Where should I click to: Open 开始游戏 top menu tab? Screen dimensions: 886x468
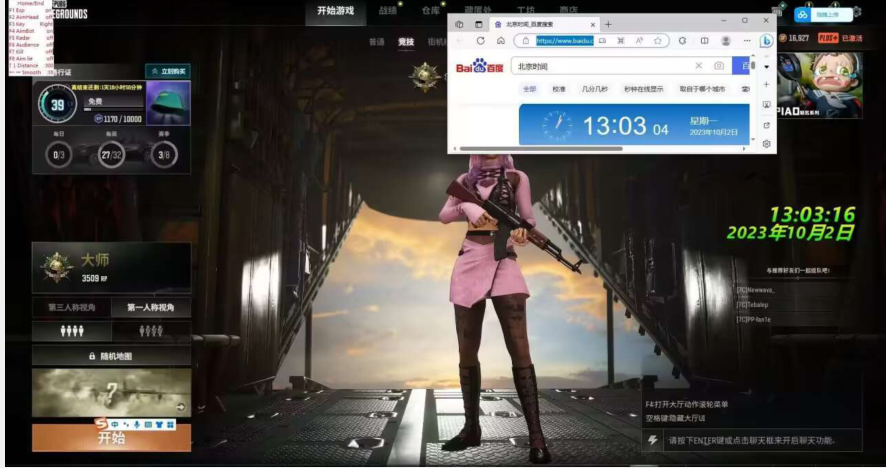[336, 11]
